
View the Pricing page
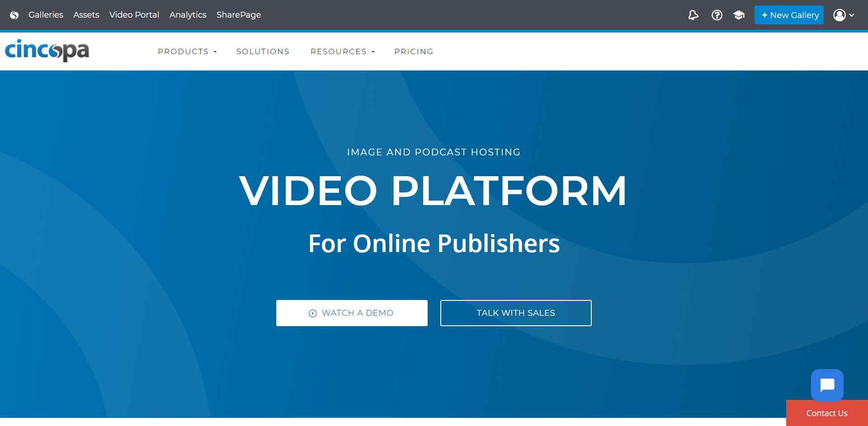coord(414,51)
